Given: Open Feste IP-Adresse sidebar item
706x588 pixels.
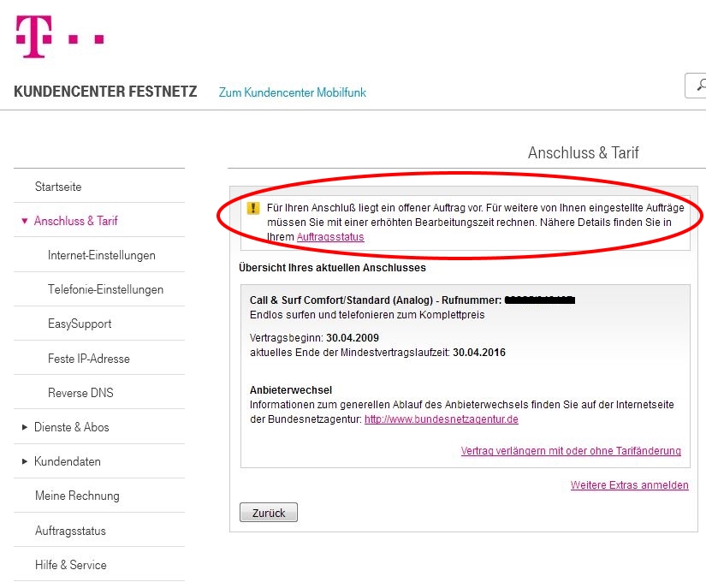Looking at the screenshot, I should tap(89, 359).
